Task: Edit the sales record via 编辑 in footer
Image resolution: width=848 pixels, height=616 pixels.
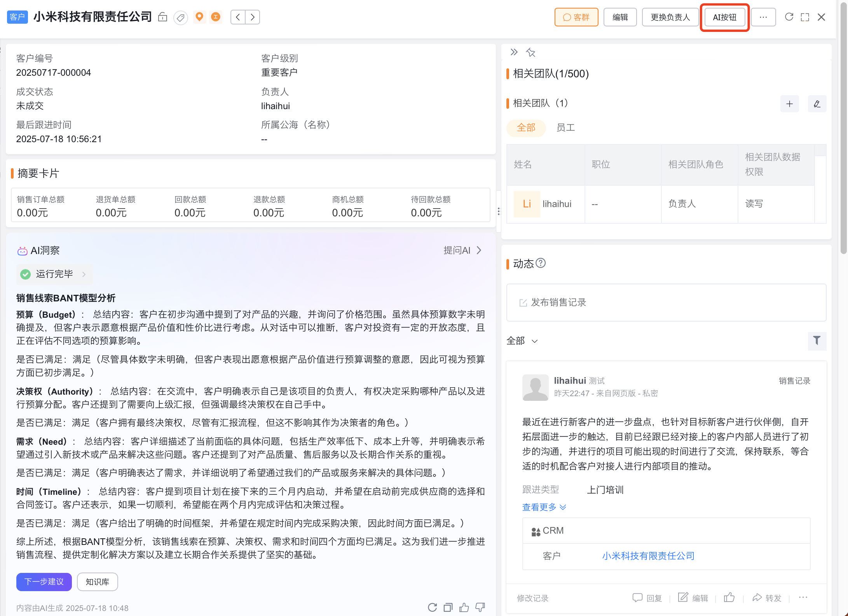Action: pyautogui.click(x=693, y=598)
